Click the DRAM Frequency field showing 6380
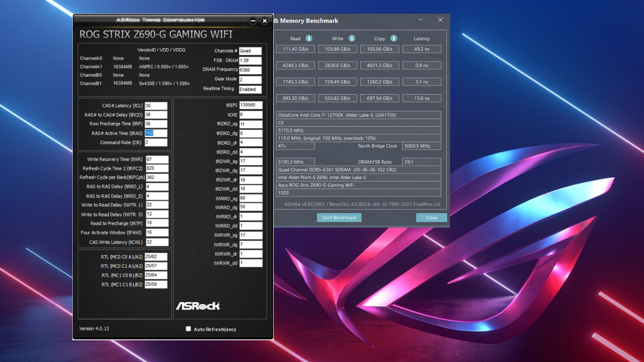 tap(250, 70)
